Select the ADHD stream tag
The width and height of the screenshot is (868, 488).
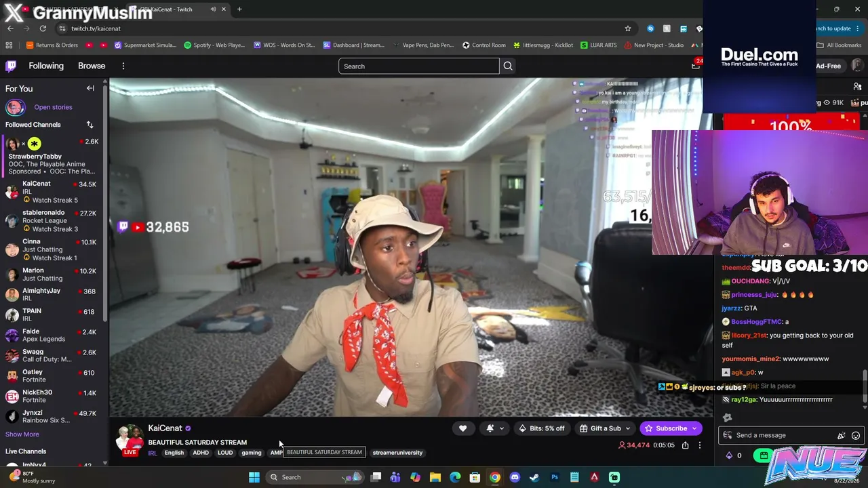201,453
